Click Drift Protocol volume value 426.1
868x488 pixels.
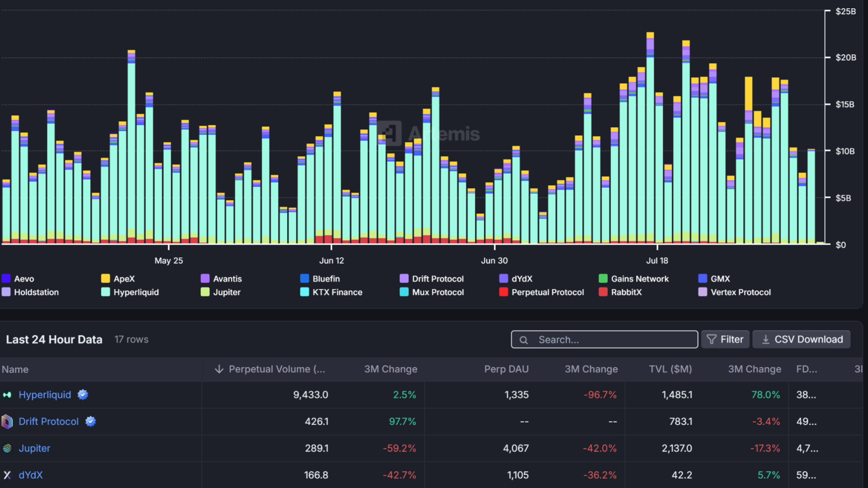coord(316,421)
